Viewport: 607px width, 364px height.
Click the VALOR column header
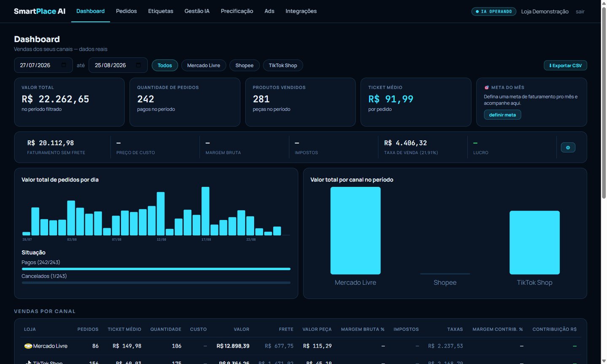(x=242, y=329)
